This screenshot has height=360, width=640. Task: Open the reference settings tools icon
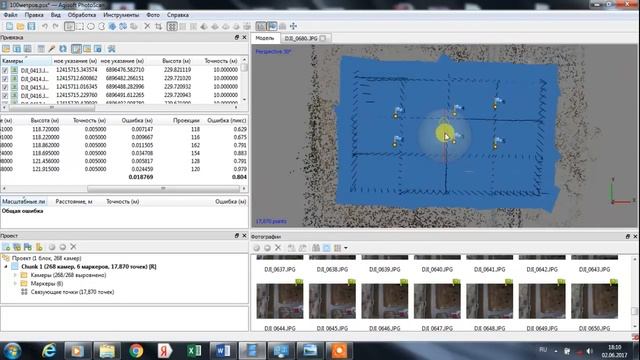pos(111,49)
